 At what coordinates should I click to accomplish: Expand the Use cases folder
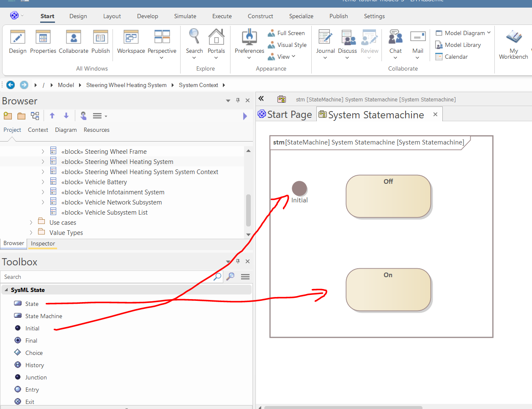point(31,222)
